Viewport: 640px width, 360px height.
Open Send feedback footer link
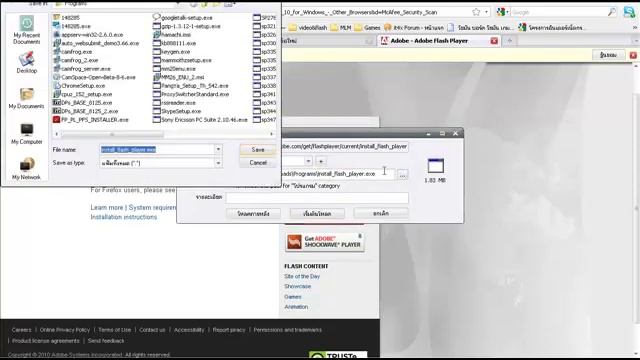pos(106,341)
